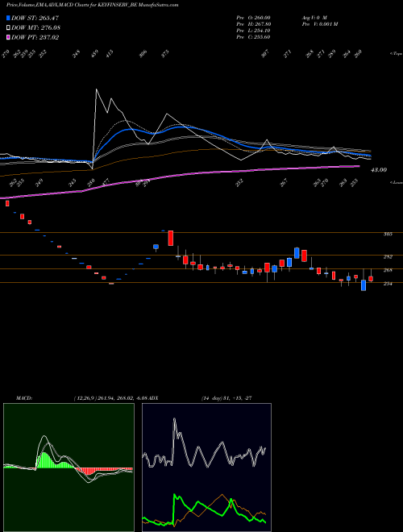Click the 'Avg V: 0 M' volume text
Viewport: 403px width, 532px height.
(x=314, y=18)
